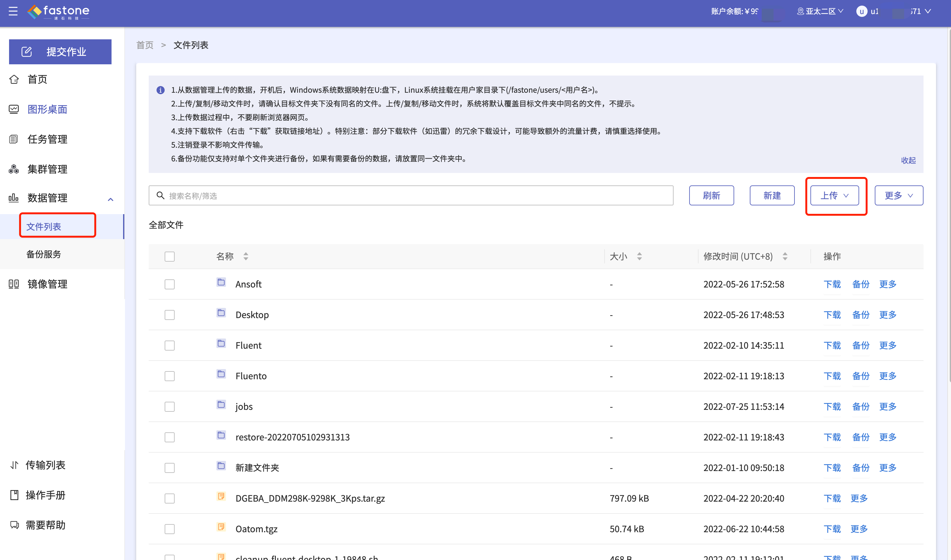Click the 数据管理 chart icon
The width and height of the screenshot is (951, 560).
(14, 198)
